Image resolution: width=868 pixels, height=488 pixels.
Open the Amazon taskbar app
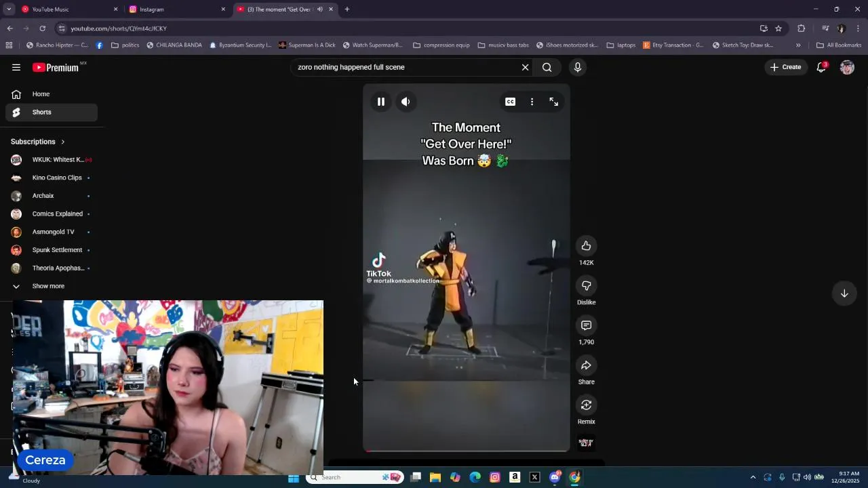click(x=515, y=477)
